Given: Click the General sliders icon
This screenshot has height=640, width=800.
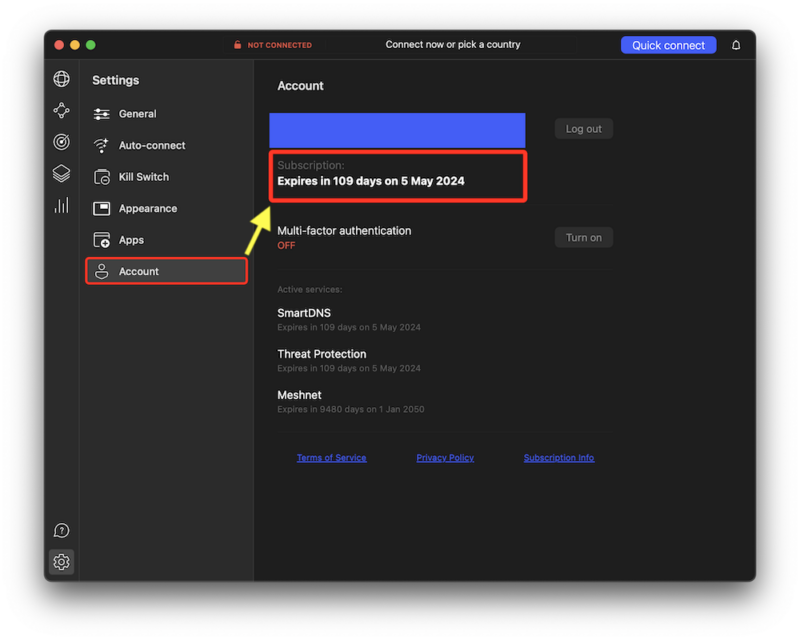Looking at the screenshot, I should pos(102,114).
